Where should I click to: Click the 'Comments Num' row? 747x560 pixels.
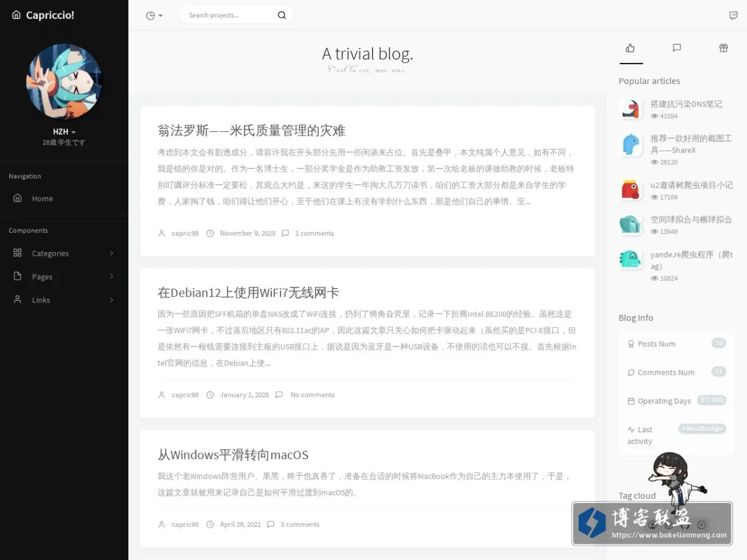click(677, 372)
